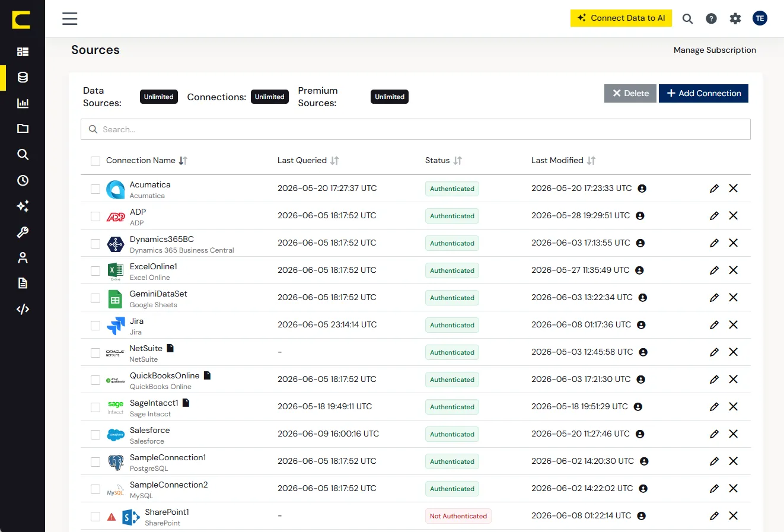Delete the ADP connection with X icon

tap(734, 216)
